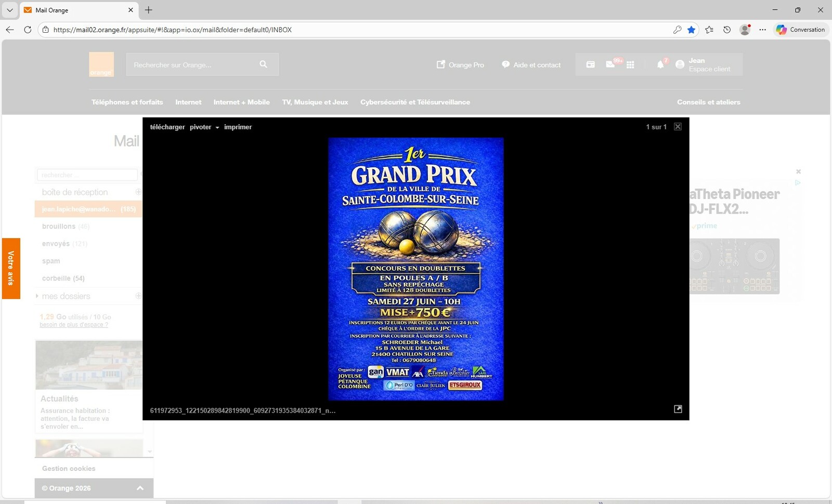Screen dimensions: 832x504
Task: Click imprimer to print the image
Action: coord(238,127)
